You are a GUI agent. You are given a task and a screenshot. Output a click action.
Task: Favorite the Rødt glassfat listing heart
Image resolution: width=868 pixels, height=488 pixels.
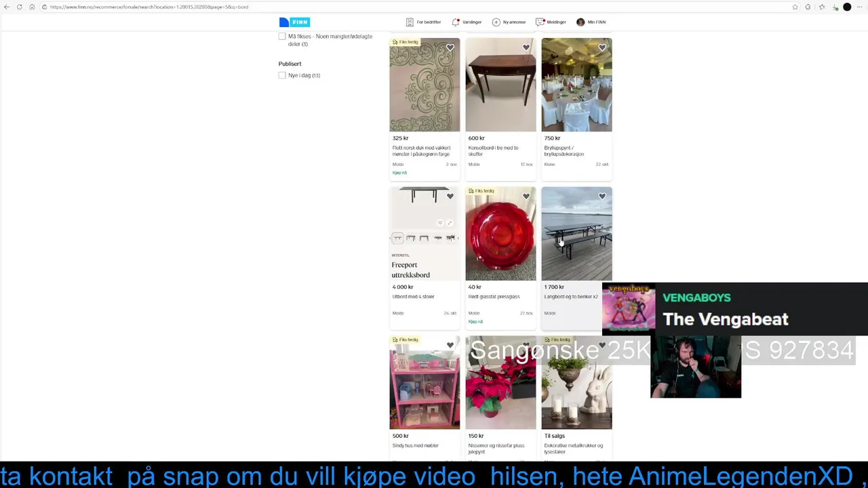click(526, 197)
